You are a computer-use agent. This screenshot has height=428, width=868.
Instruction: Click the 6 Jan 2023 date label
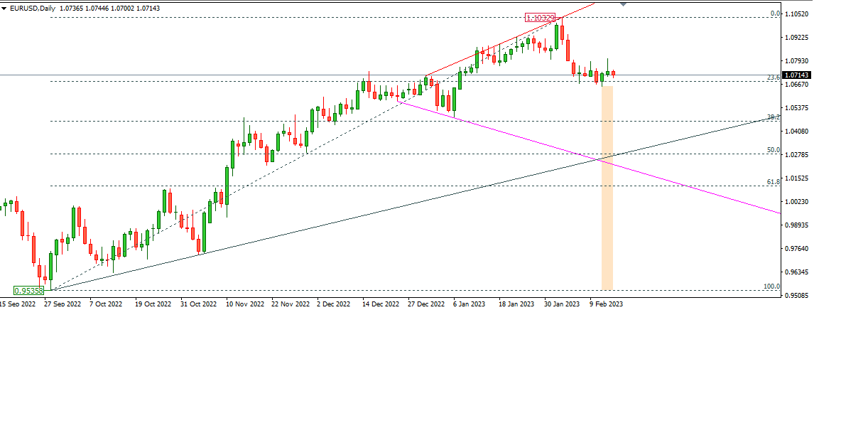[x=470, y=304]
